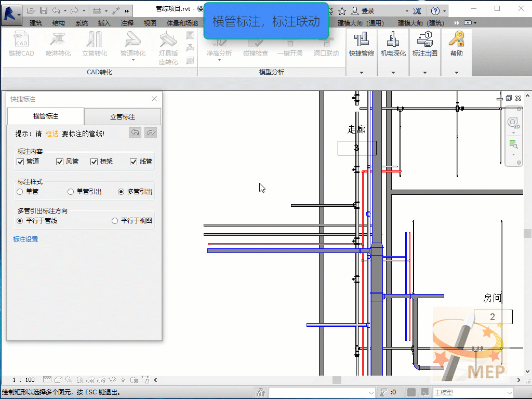
Task: Open the 标注设置 link
Action: pyautogui.click(x=25, y=240)
